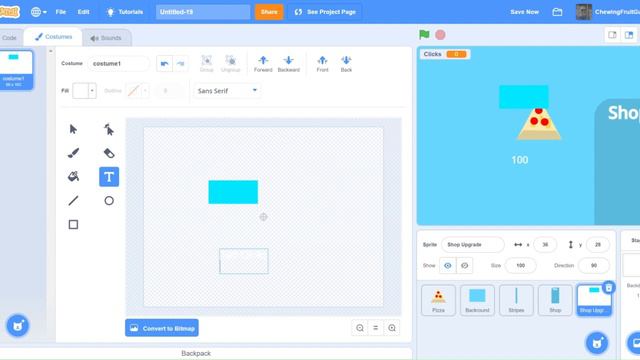This screenshot has width=640, height=360.
Task: Select the Circle tool
Action: (109, 200)
